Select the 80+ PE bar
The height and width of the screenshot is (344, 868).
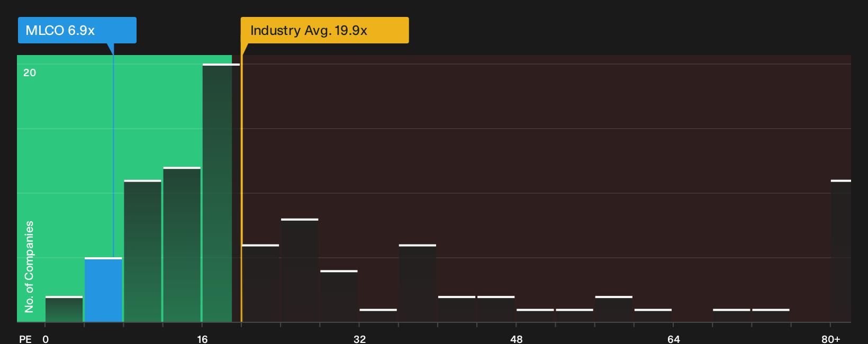(x=840, y=251)
